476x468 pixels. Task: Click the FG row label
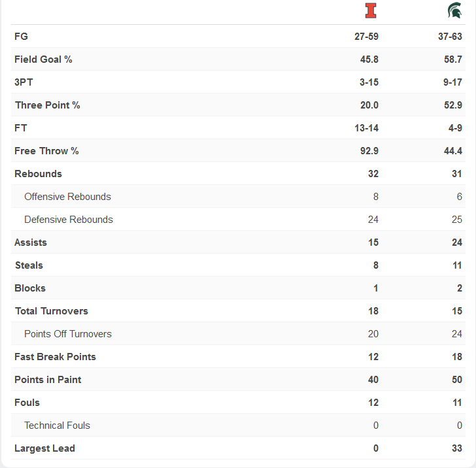21,37
